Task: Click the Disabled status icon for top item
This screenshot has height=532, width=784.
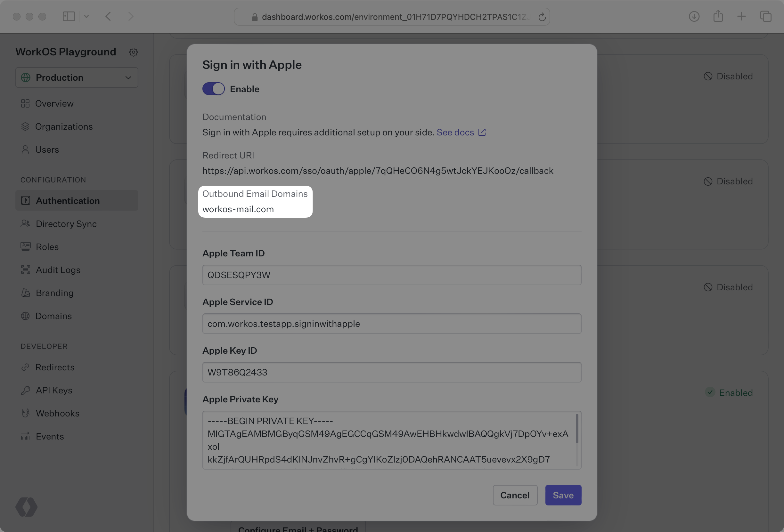Action: (x=708, y=76)
